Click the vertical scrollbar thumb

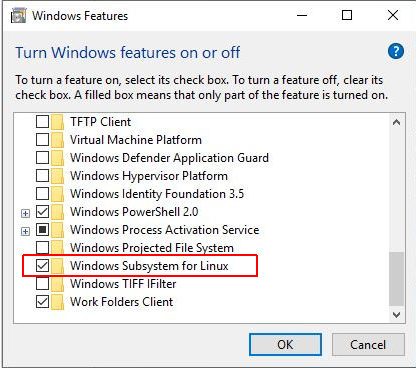[396, 279]
